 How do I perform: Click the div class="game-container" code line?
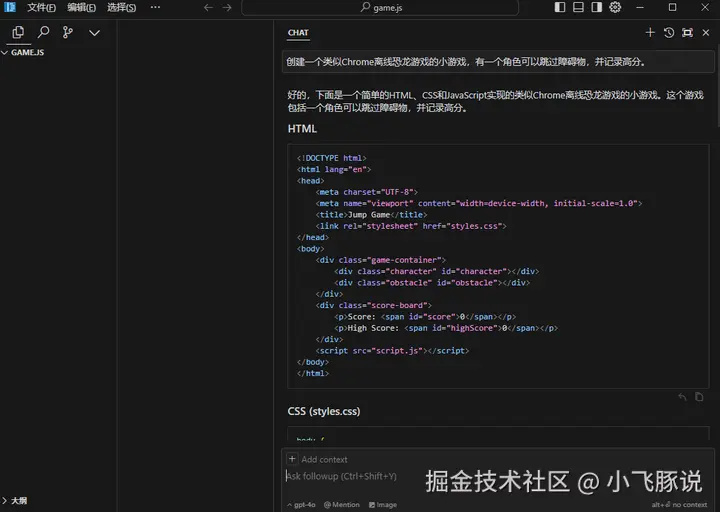click(x=381, y=260)
